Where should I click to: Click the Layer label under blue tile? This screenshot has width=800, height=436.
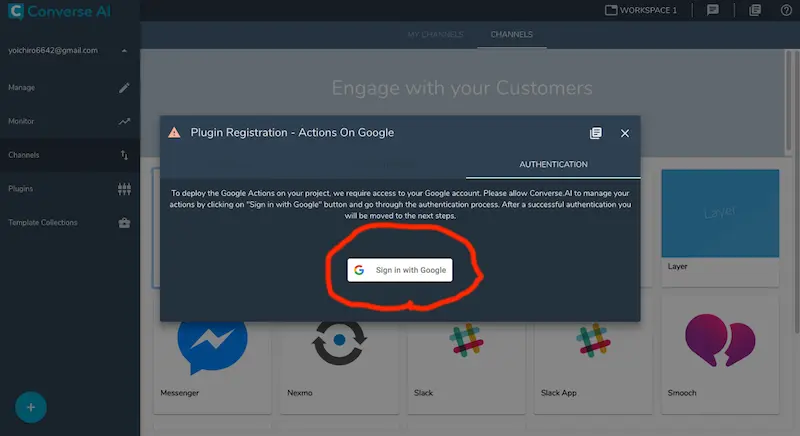(677, 266)
